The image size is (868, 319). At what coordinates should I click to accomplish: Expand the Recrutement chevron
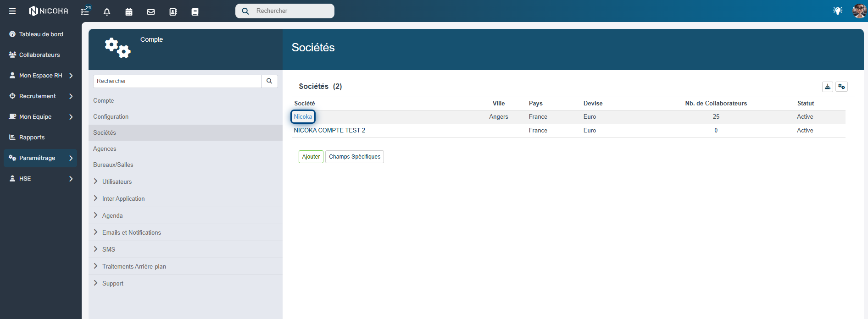point(71,96)
